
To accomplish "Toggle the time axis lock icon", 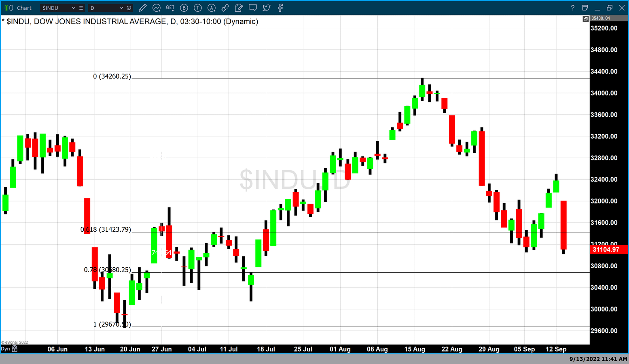I will [x=15, y=349].
